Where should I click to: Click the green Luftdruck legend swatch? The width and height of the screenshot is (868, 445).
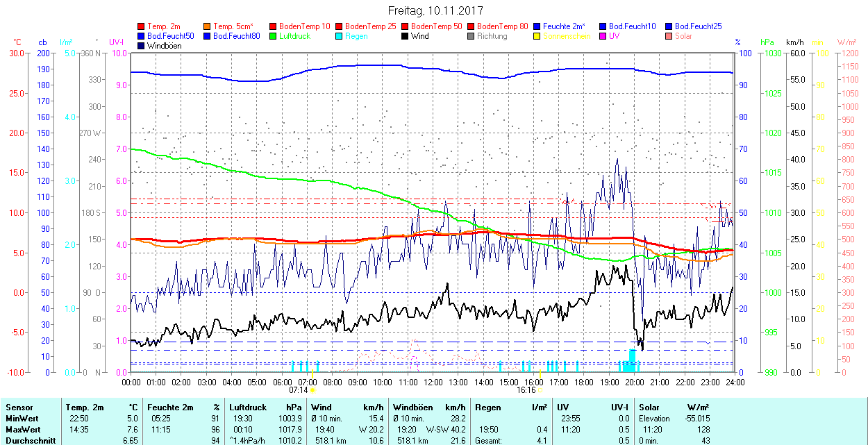[274, 36]
